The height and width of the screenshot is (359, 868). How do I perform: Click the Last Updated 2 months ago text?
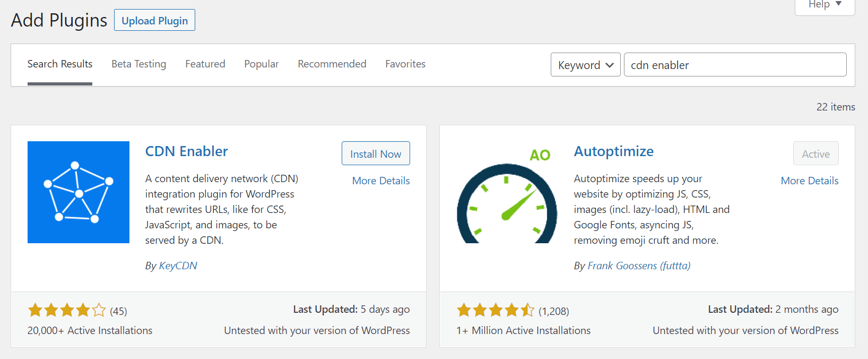[x=773, y=309]
